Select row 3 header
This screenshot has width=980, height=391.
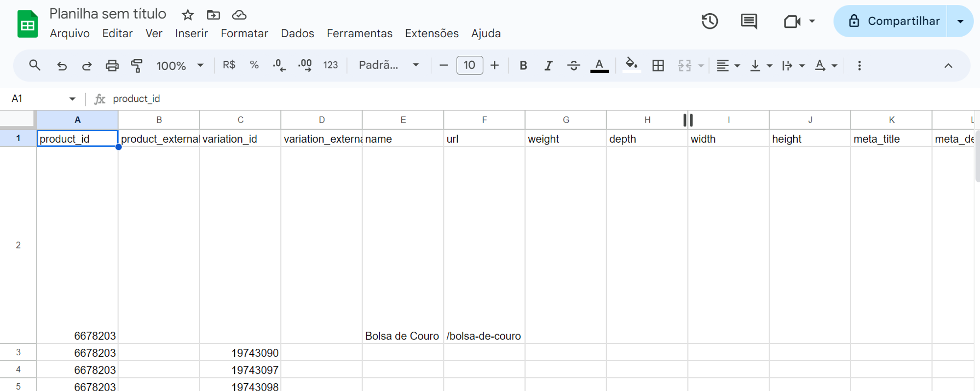tap(18, 352)
